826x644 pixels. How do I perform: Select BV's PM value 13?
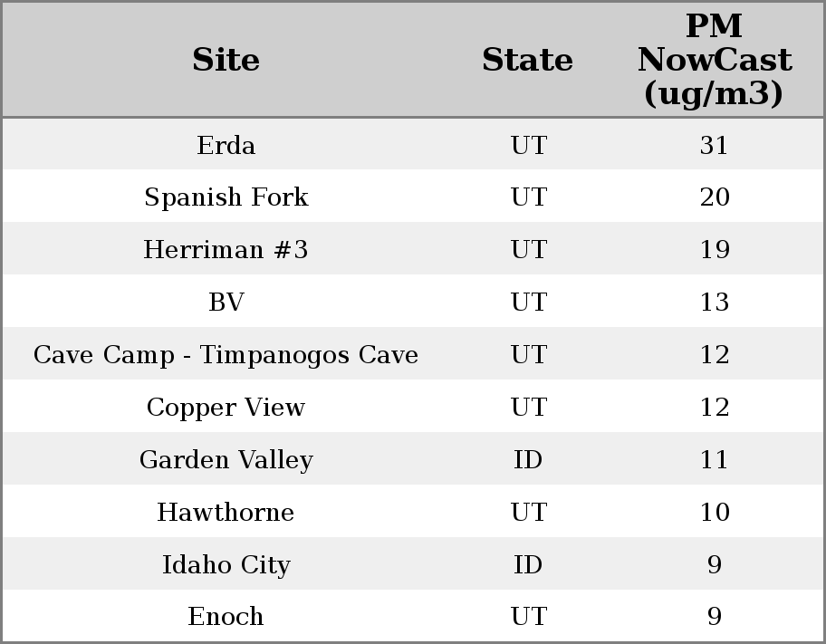[x=714, y=303]
